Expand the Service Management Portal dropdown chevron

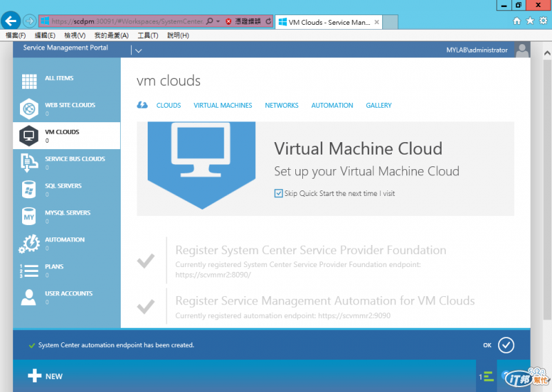(139, 50)
